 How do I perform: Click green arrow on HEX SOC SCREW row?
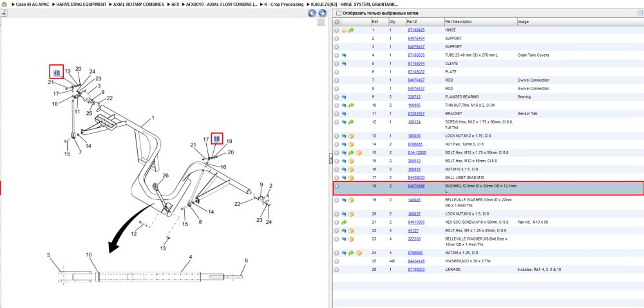(x=344, y=222)
